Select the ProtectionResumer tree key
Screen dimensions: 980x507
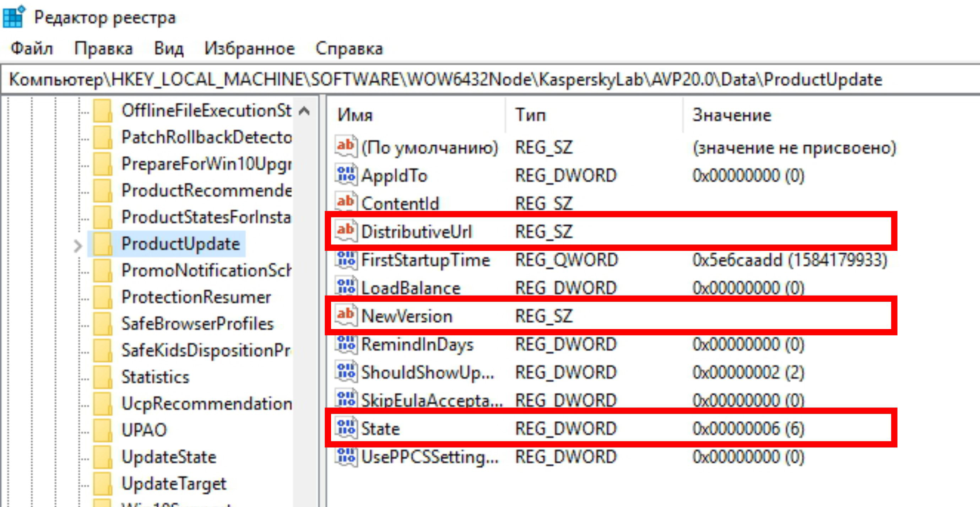point(196,297)
